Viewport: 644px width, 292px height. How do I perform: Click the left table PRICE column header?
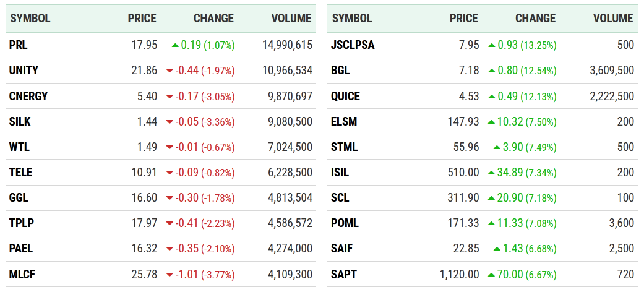point(142,19)
